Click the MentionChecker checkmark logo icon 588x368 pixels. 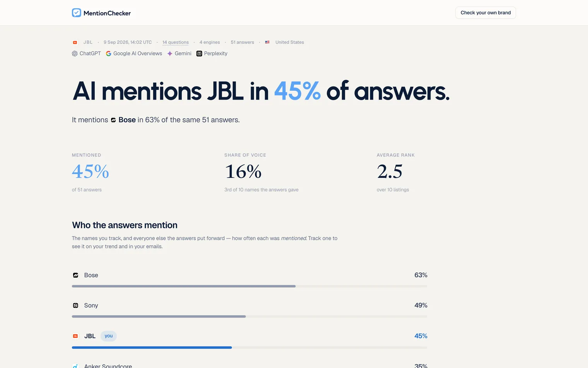click(77, 13)
